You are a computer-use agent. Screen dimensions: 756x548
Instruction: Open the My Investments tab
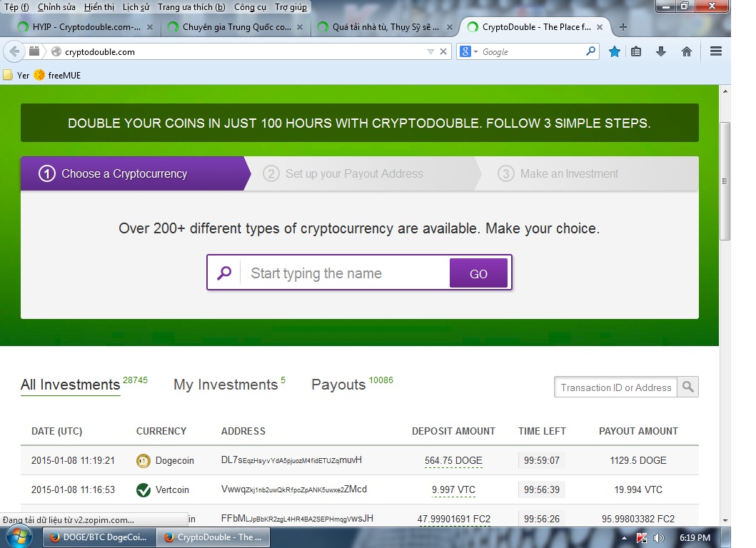pyautogui.click(x=226, y=385)
